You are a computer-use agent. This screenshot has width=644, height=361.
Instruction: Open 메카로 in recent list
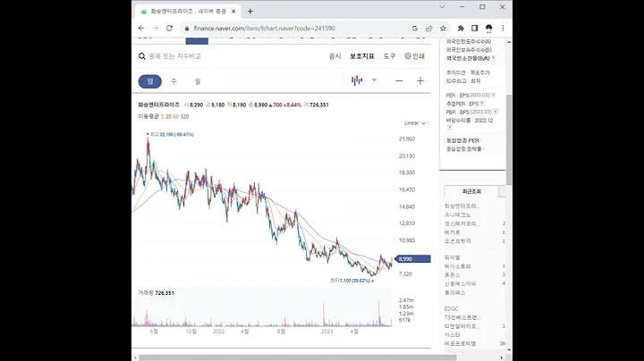[453, 232]
